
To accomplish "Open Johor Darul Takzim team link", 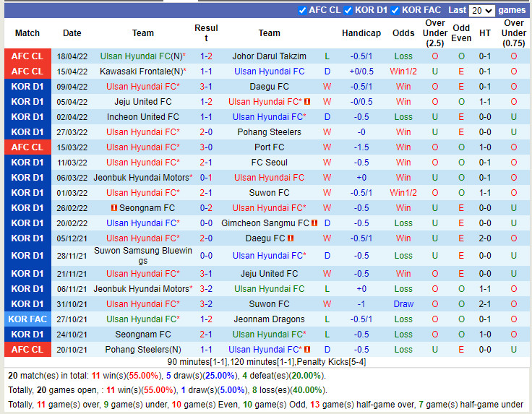I will point(269,56).
